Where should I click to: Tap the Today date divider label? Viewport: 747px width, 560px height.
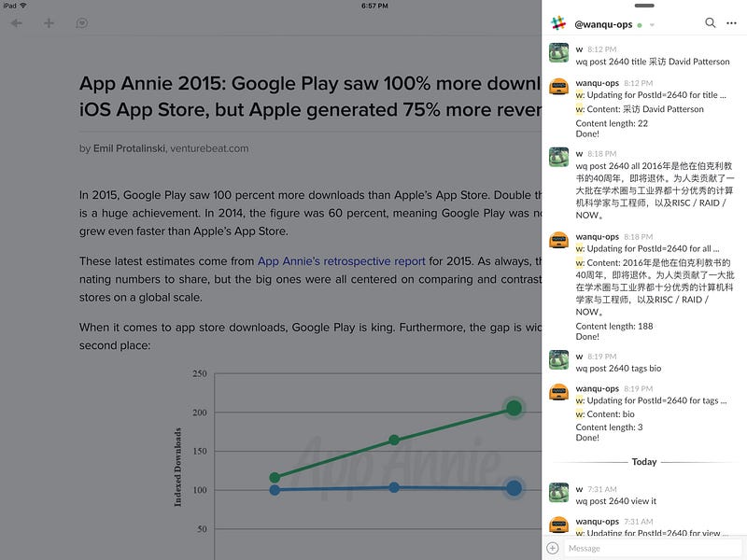644,461
